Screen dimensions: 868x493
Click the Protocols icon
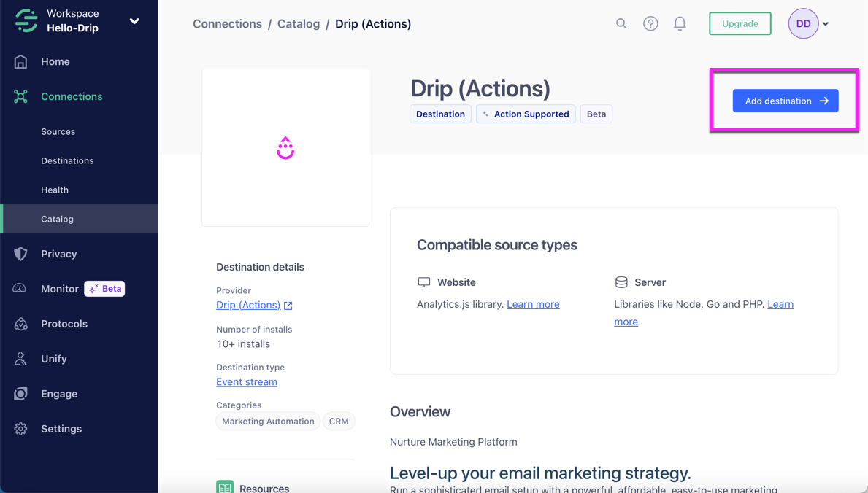point(20,324)
